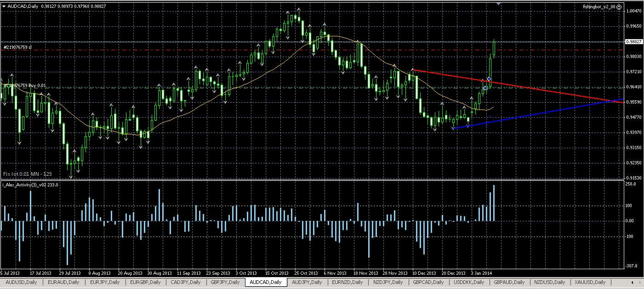Click the tallest rightmost activity histogram bar

(494, 203)
